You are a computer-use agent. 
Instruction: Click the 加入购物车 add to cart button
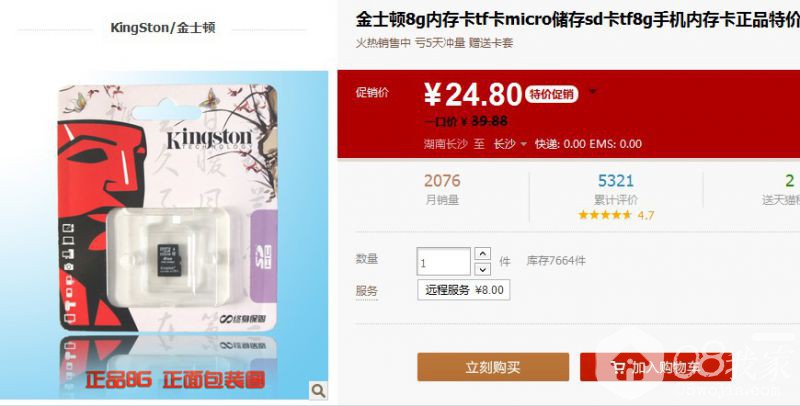[656, 367]
